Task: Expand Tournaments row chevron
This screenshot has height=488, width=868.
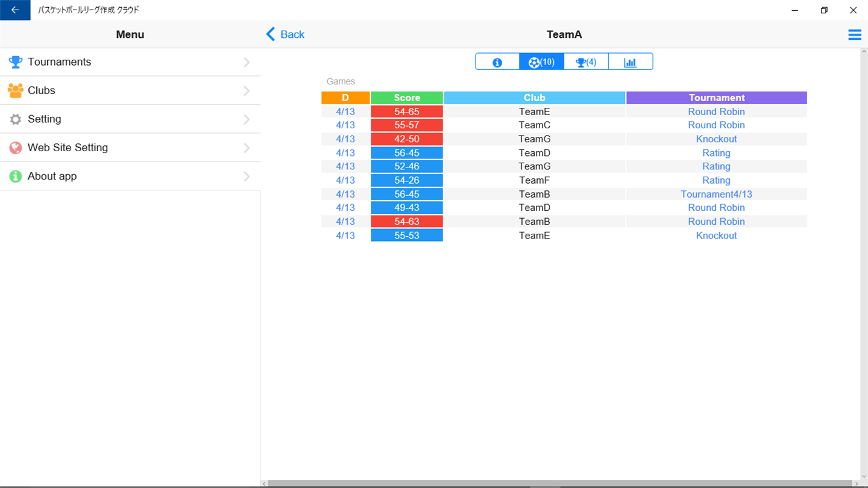Action: click(247, 62)
